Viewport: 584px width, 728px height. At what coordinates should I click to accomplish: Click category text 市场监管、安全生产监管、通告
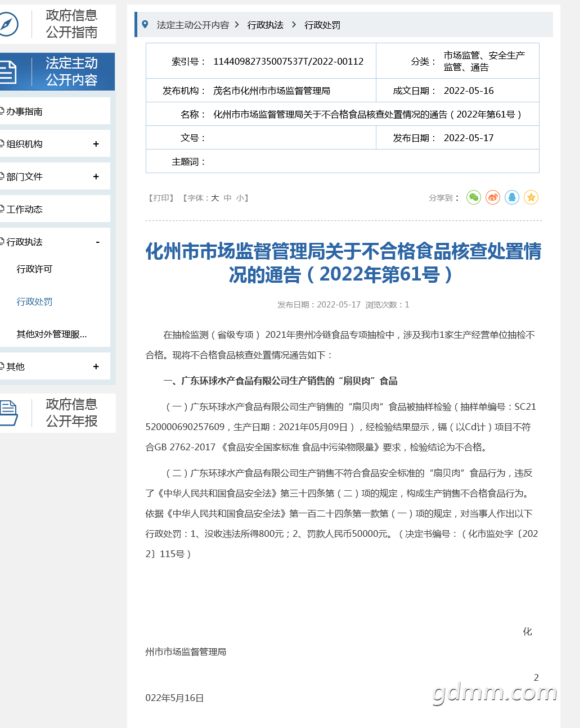(x=484, y=61)
